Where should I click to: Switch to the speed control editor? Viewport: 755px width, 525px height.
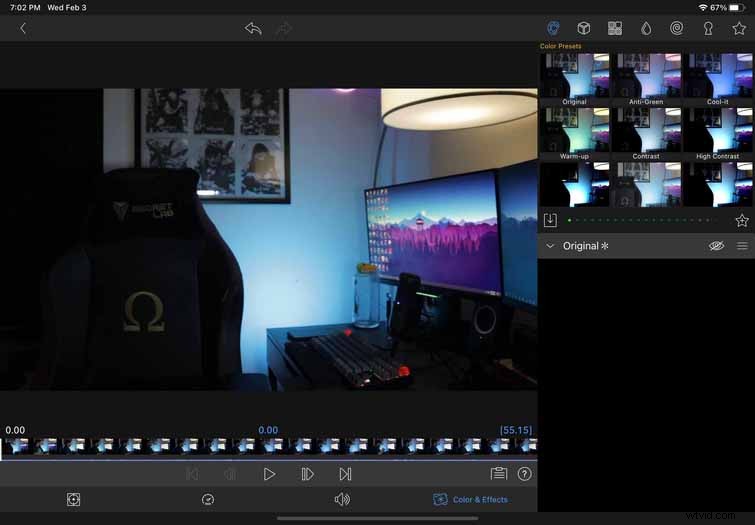[x=208, y=499]
